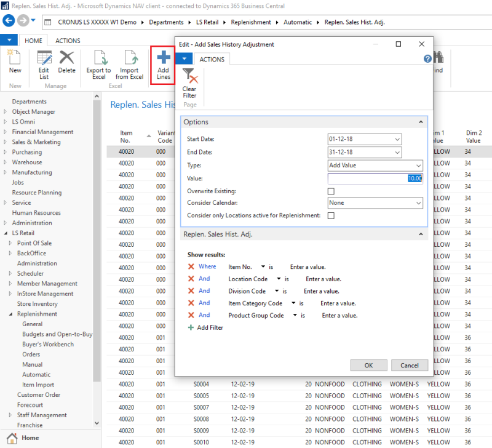Remove the Location Code filter row
492x448 pixels.
191,279
